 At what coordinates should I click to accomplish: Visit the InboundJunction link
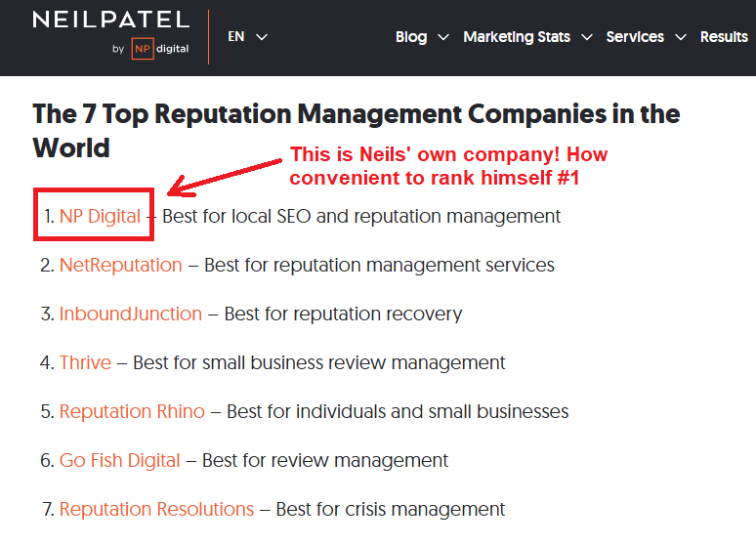click(131, 314)
